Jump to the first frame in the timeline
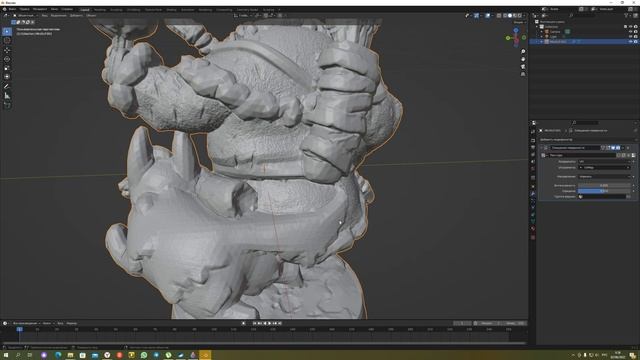 (254, 323)
